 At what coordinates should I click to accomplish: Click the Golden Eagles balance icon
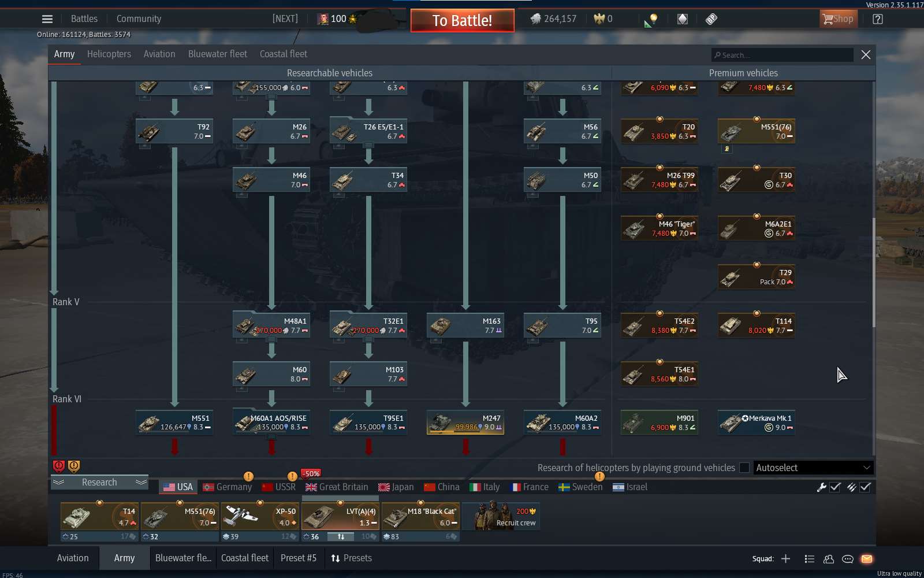(x=599, y=19)
